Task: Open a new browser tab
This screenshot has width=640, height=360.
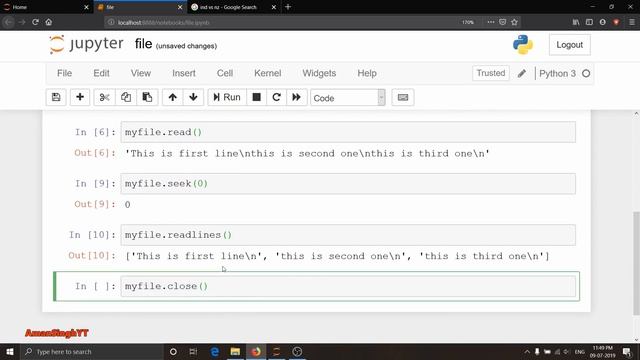Action: click(x=288, y=7)
